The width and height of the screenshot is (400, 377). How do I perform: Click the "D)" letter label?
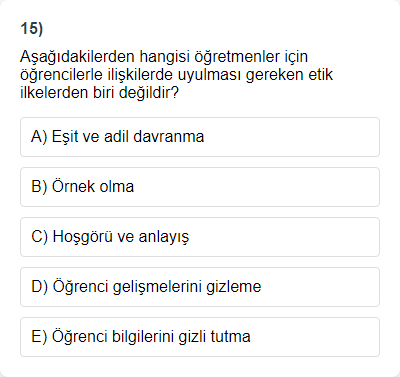point(39,287)
